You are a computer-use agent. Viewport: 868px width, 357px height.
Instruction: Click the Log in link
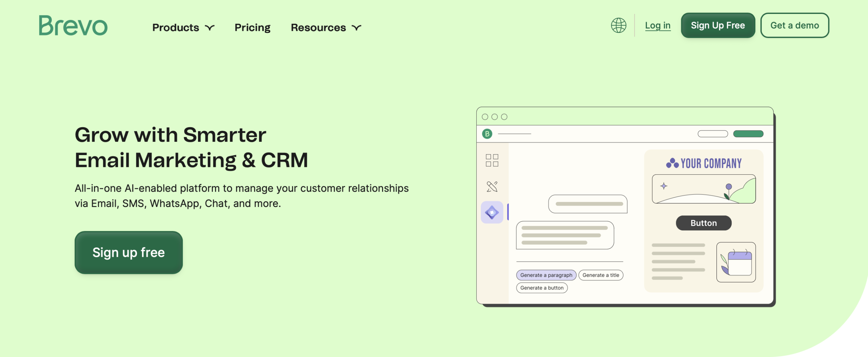(658, 25)
